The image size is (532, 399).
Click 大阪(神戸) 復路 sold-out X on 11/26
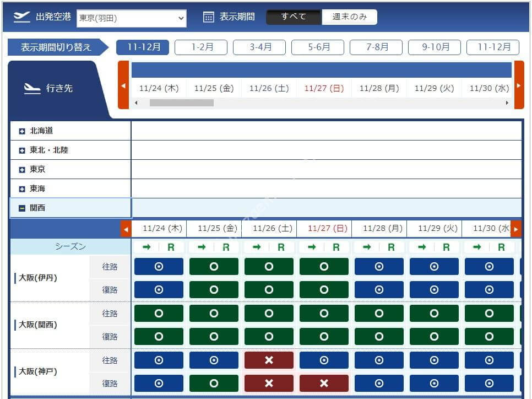269,384
